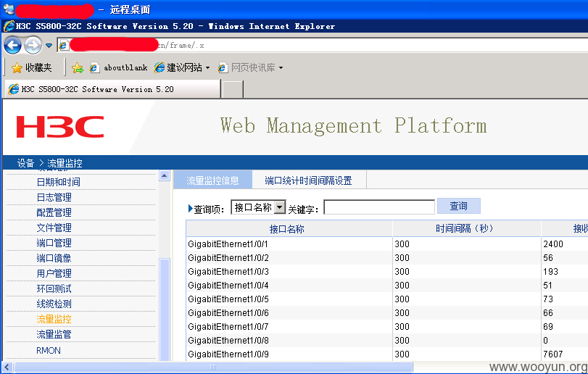The image size is (588, 374).
Task: Click the IE icon in window title
Action: (x=9, y=26)
